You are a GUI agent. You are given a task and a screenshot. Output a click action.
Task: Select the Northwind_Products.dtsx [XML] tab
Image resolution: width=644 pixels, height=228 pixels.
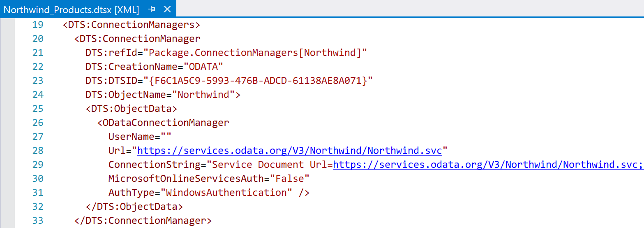pyautogui.click(x=71, y=9)
